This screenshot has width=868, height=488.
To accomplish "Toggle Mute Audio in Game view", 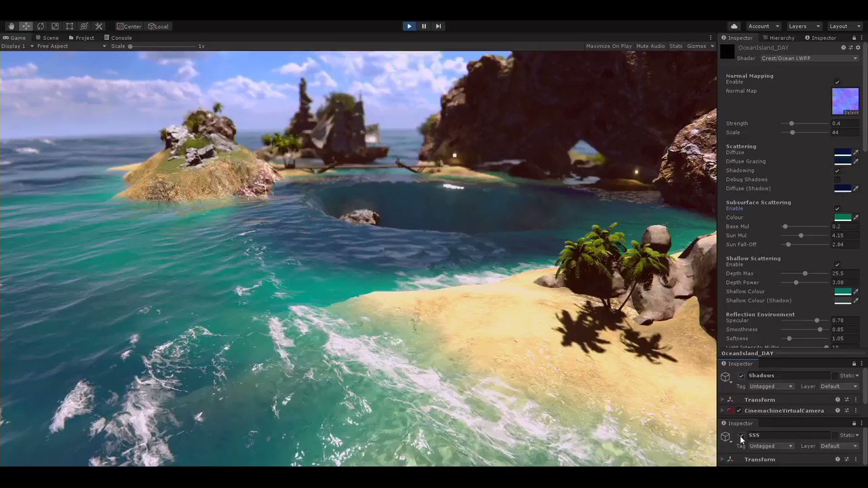I will tap(650, 46).
